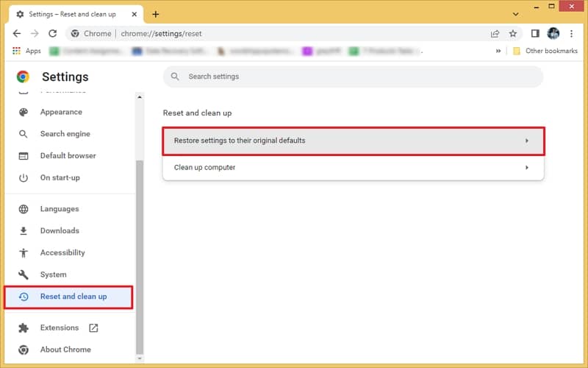Go back using the back arrow
The image size is (588, 368).
(x=17, y=33)
